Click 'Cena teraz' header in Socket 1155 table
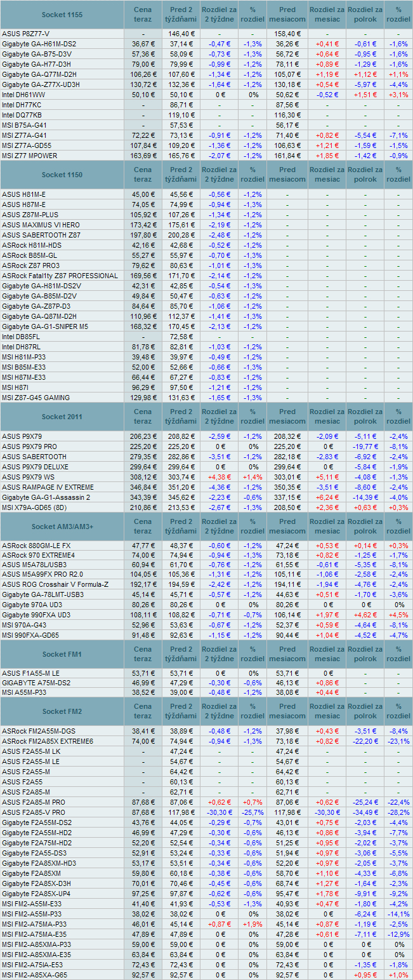This screenshot has height=980, width=413. (x=143, y=14)
